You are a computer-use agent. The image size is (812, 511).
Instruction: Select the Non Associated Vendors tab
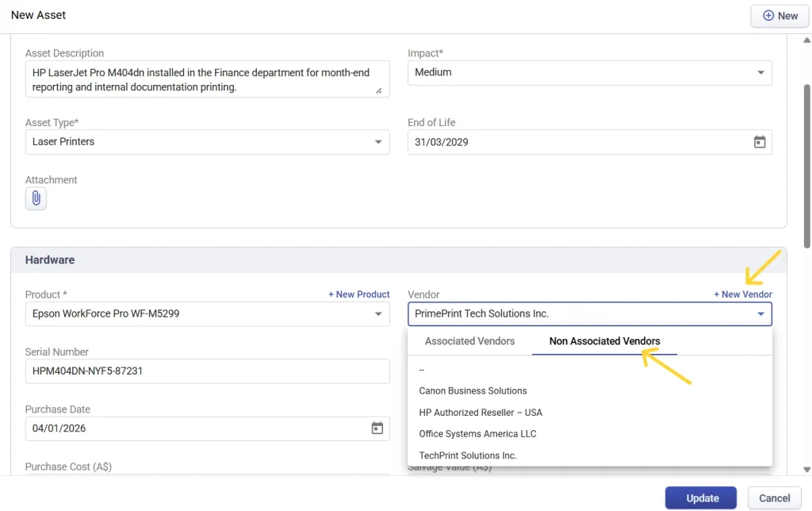click(x=604, y=341)
